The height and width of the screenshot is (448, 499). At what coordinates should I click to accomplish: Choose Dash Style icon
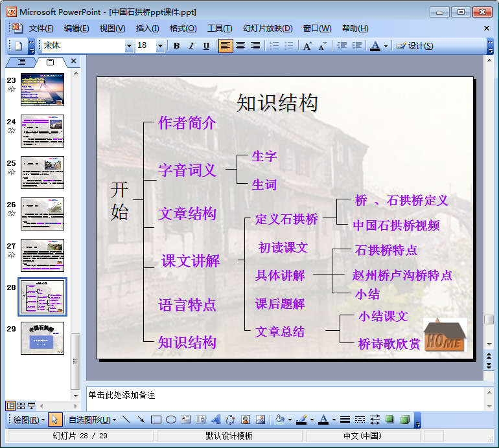click(x=360, y=420)
